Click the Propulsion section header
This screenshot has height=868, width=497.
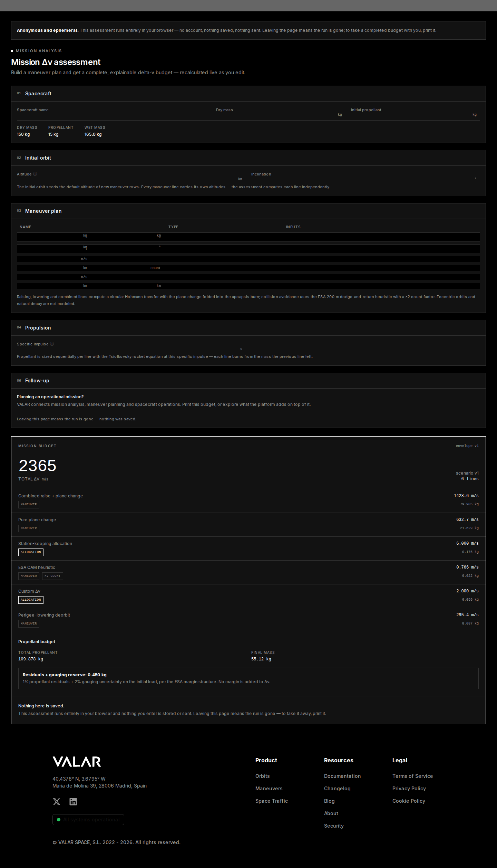coord(248,328)
